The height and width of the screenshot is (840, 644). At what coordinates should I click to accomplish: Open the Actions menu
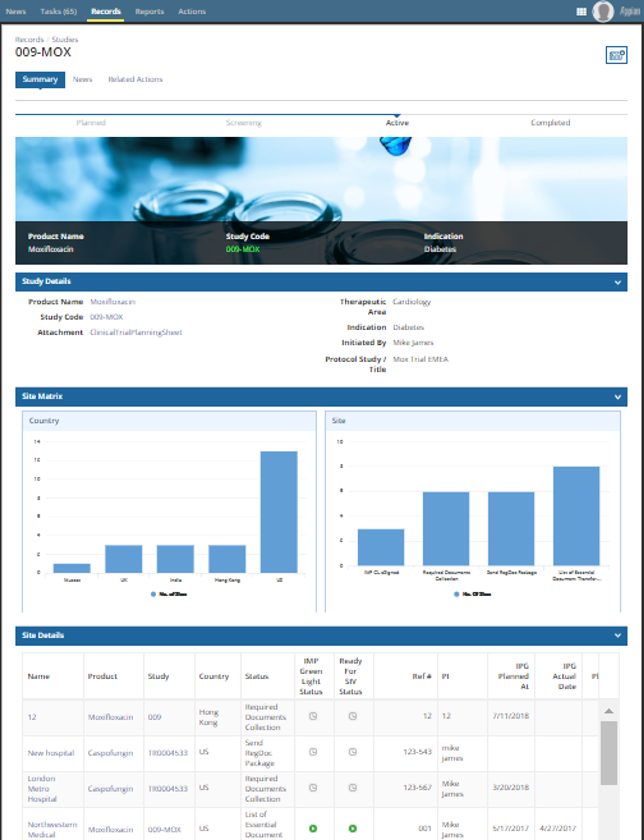[x=192, y=12]
